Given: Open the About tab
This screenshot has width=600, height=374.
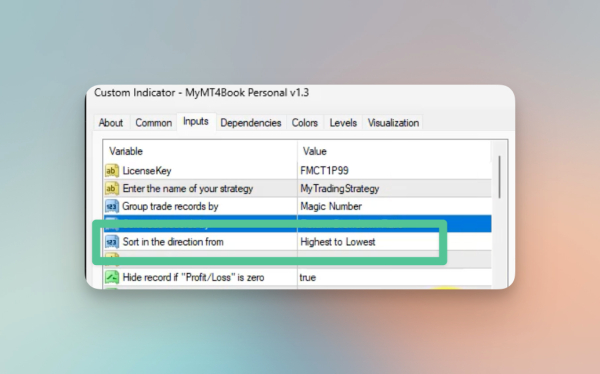Looking at the screenshot, I should tap(111, 123).
